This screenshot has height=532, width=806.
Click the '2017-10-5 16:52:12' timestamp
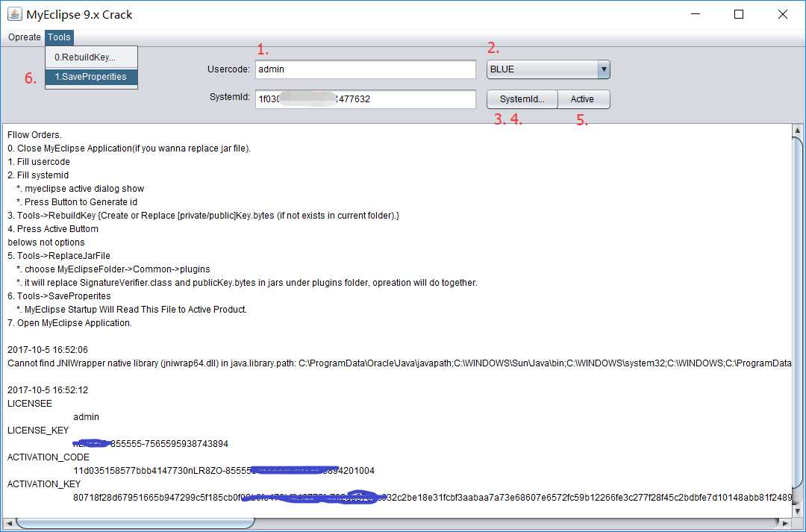pos(48,390)
